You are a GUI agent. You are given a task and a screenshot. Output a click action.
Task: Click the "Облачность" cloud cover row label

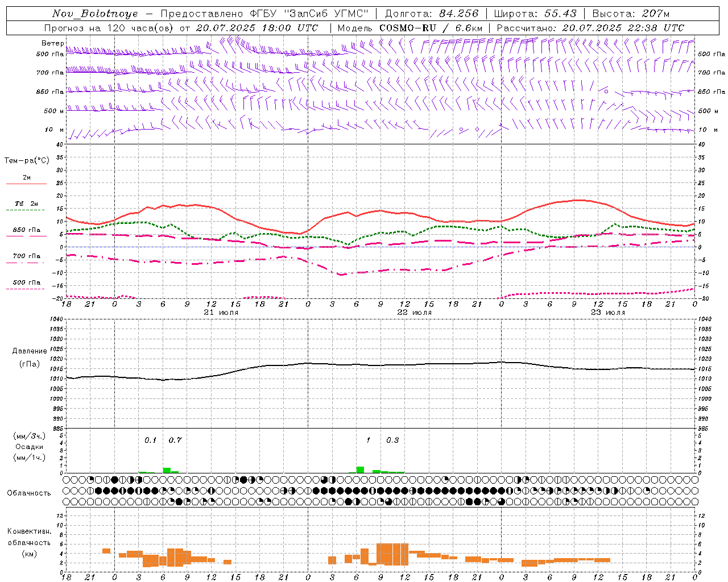pyautogui.click(x=29, y=493)
